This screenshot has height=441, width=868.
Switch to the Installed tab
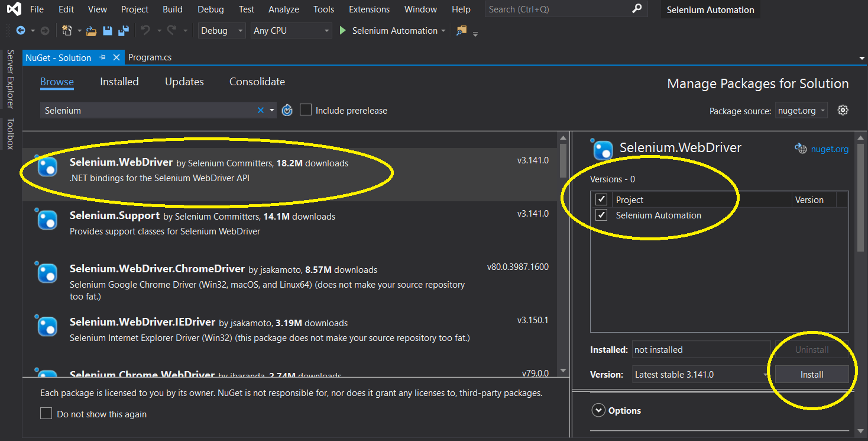tap(119, 82)
